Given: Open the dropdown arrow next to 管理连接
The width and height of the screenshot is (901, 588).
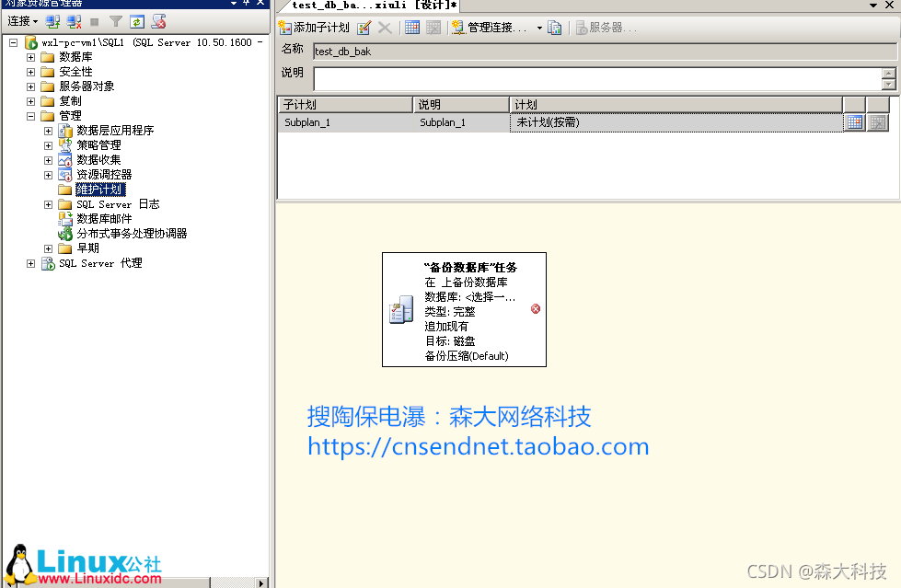Looking at the screenshot, I should click(539, 28).
